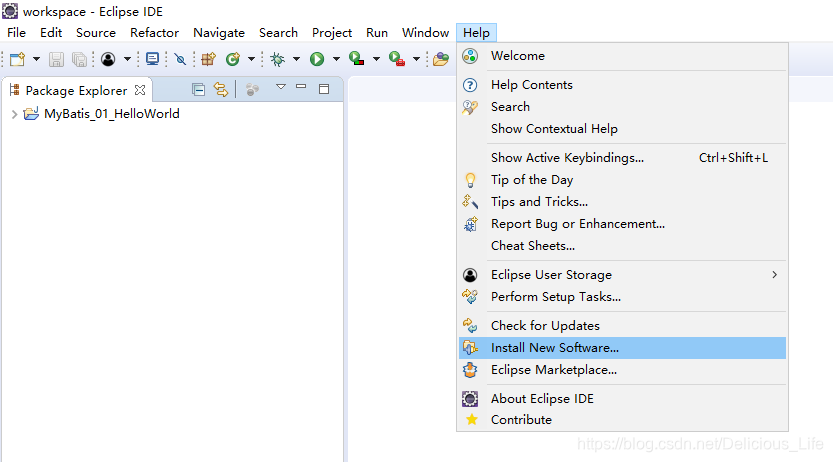Click the New Java Class icon
Image resolution: width=833 pixels, height=462 pixels.
233,59
